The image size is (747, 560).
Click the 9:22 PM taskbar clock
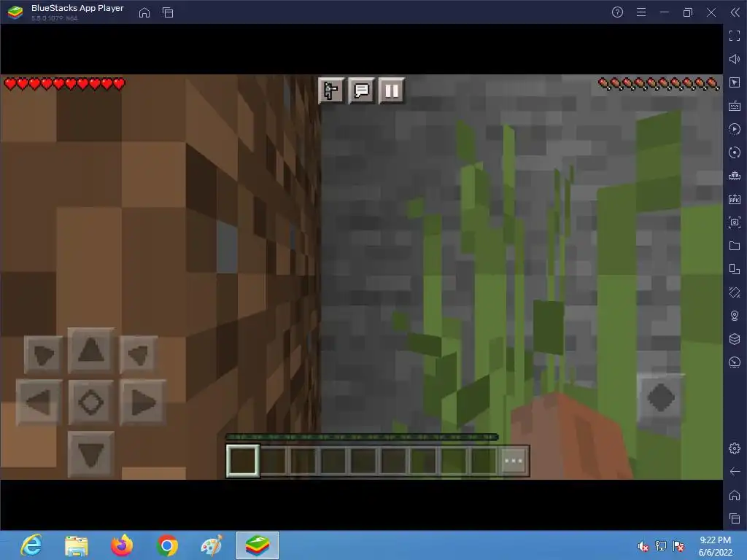pyautogui.click(x=715, y=540)
